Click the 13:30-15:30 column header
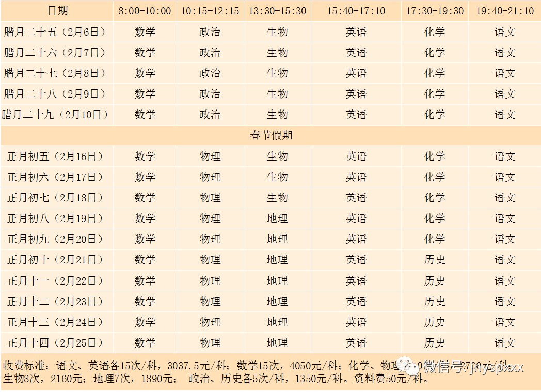 (277, 11)
